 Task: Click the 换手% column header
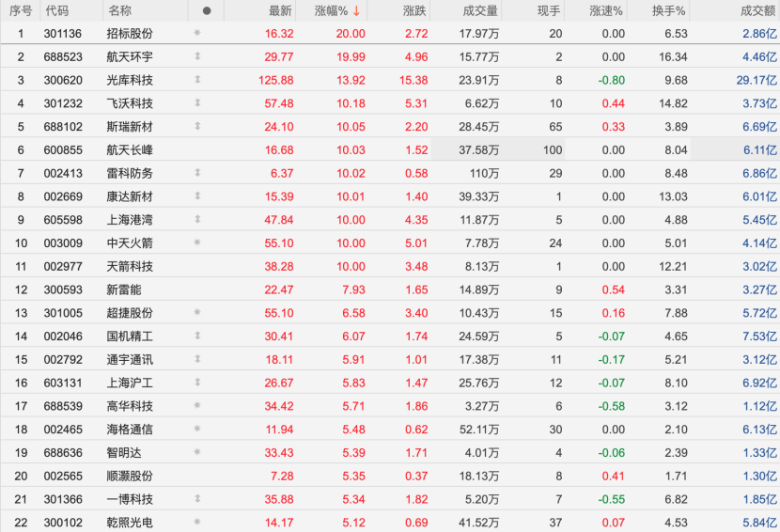(669, 10)
